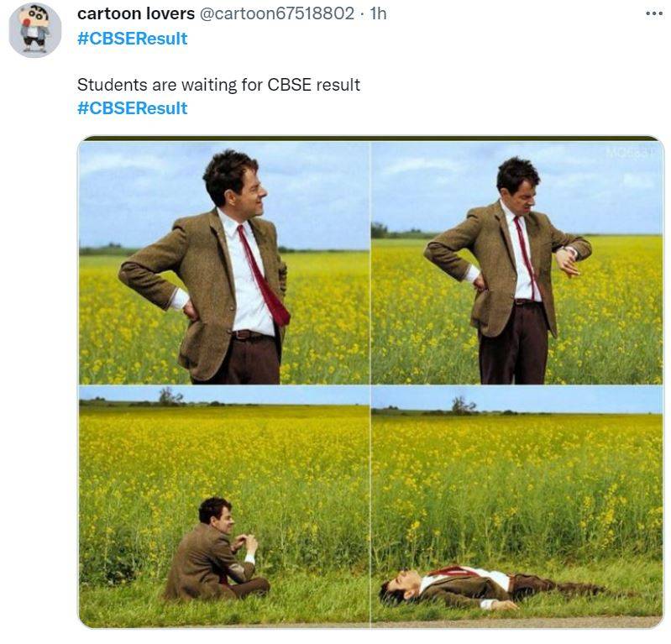Click the cartoon lovers profile avatar
671x644 pixels.
34,29
